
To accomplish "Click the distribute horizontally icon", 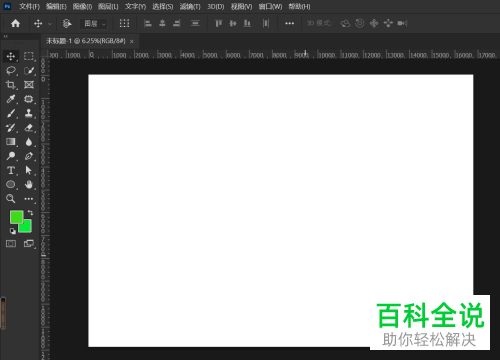I will (x=266, y=23).
